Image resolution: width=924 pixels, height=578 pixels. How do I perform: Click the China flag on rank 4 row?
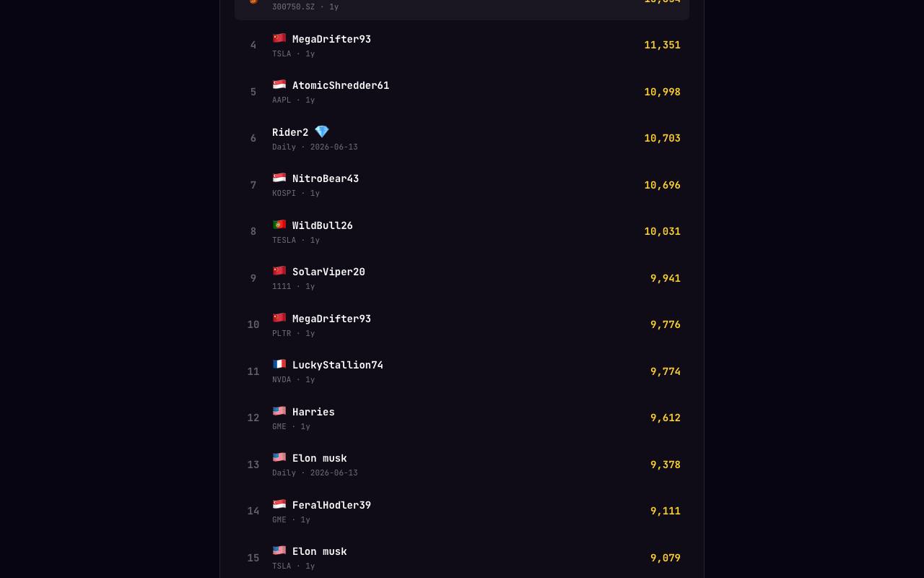(x=279, y=38)
